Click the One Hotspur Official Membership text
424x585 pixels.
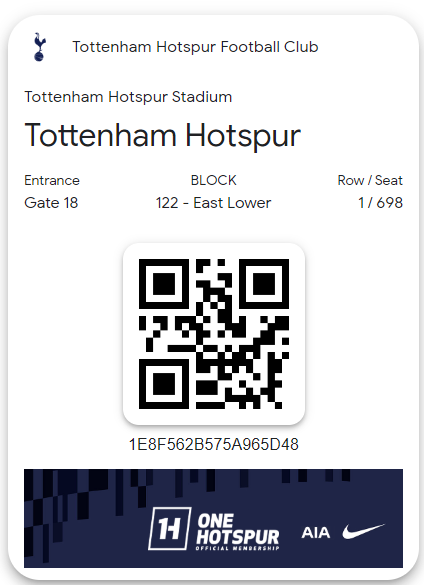[x=238, y=532]
